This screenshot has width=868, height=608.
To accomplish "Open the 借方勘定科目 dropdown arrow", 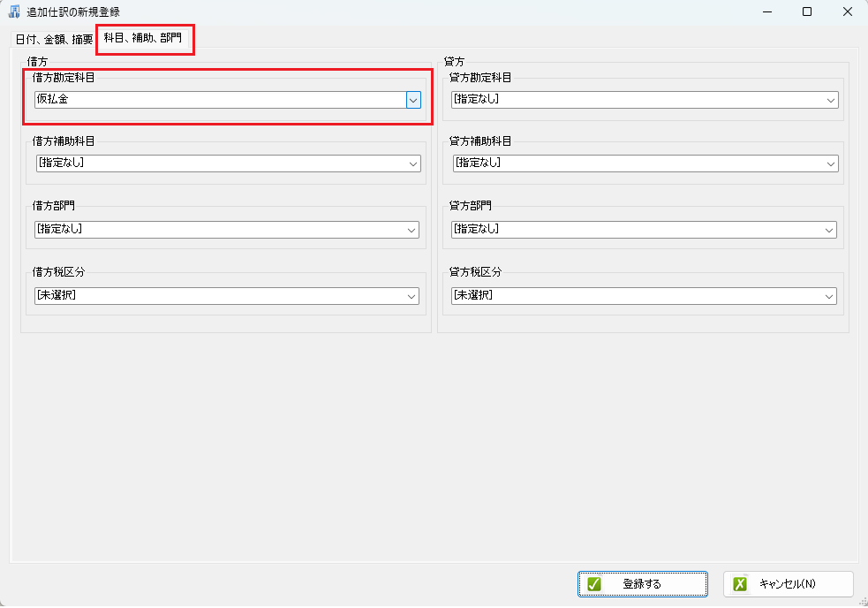I will click(x=413, y=100).
